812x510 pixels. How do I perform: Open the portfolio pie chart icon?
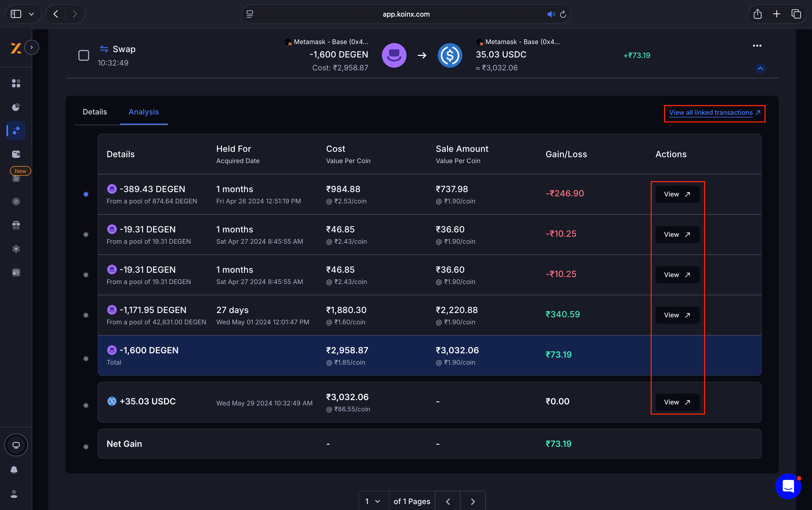[16, 107]
